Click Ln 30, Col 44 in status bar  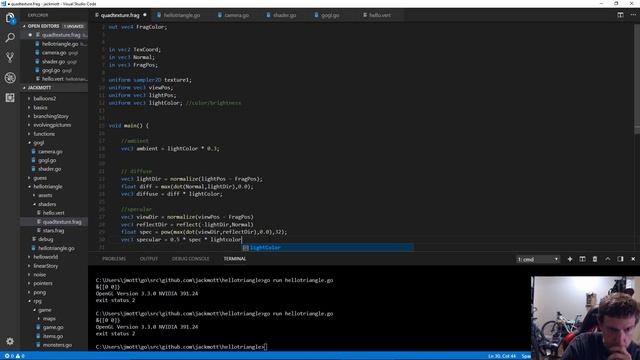[502, 356]
